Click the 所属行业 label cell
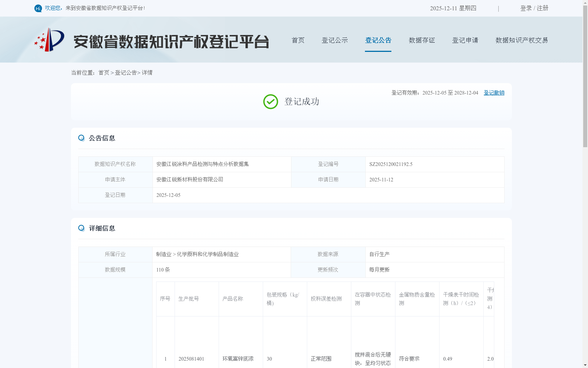This screenshot has height=368, width=588. [x=115, y=254]
